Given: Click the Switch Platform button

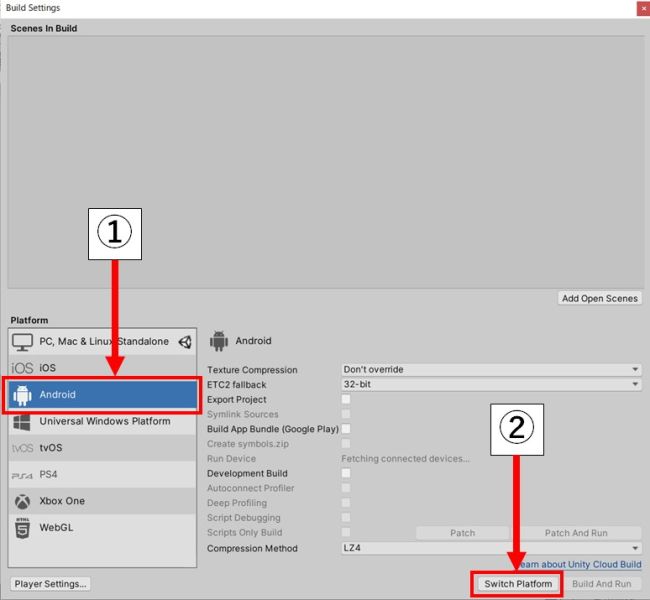Looking at the screenshot, I should coord(518,584).
